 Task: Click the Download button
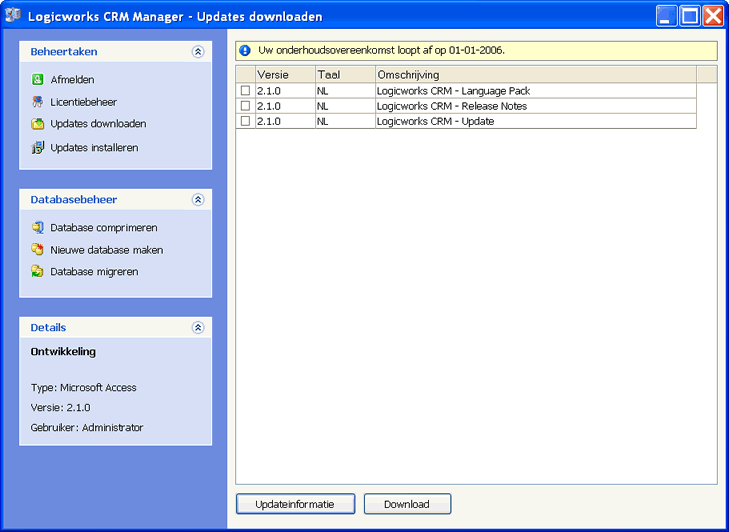tap(407, 504)
